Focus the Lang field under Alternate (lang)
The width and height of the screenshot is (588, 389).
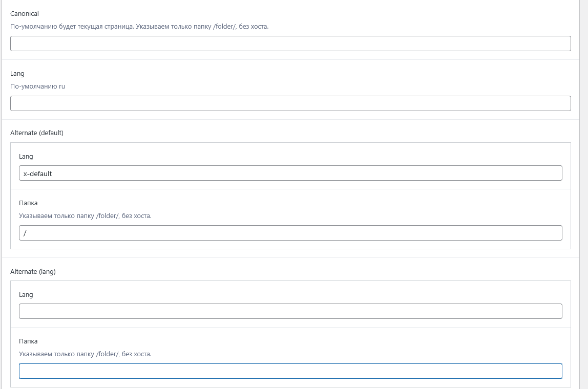[290, 311]
